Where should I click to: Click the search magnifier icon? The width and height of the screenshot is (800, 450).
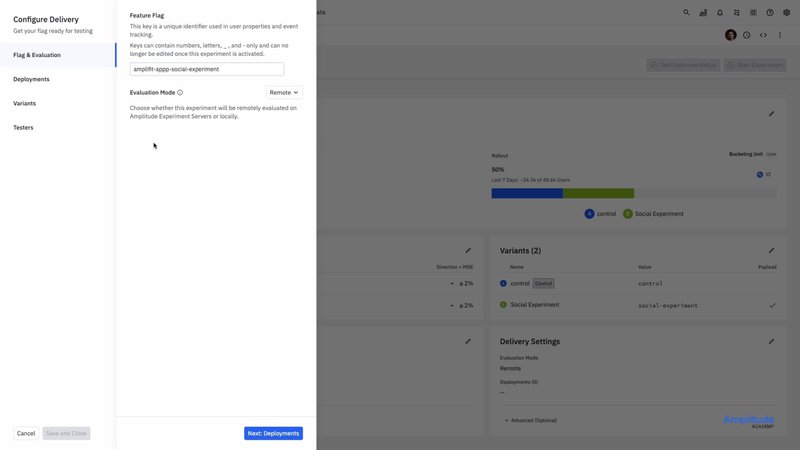pos(686,13)
